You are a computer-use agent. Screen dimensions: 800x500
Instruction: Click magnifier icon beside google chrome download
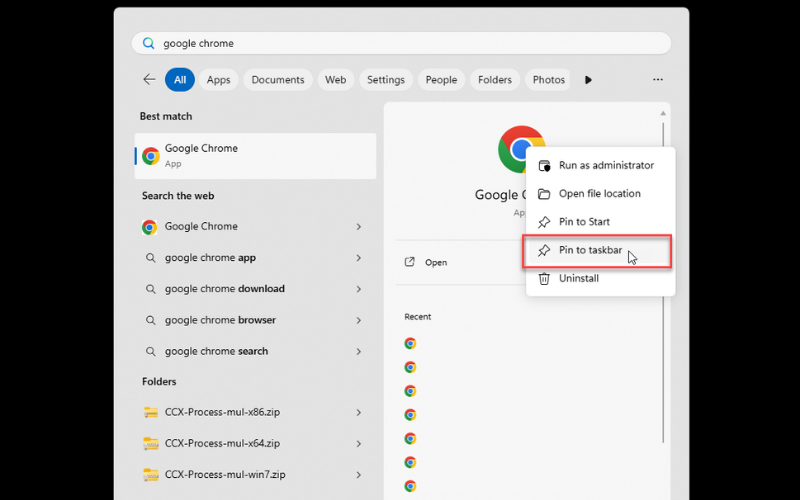[151, 289]
